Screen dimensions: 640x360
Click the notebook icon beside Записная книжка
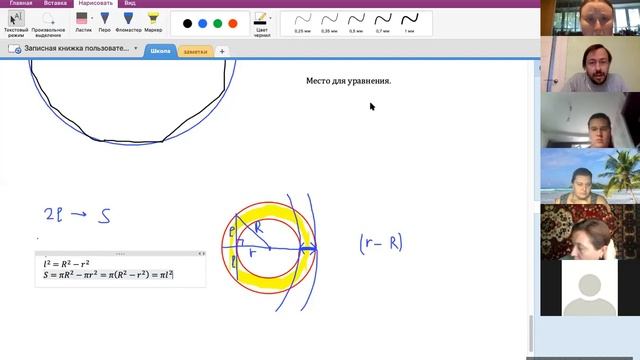[x=15, y=49]
